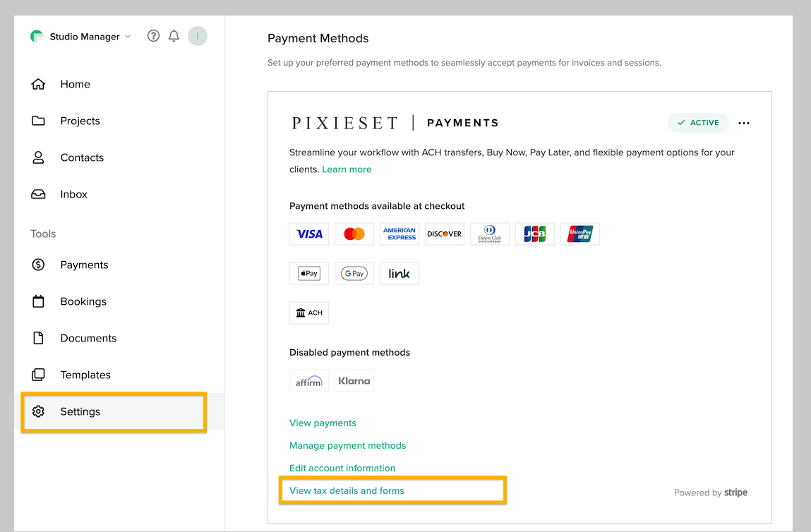Viewport: 811px width, 532px height.
Task: Go to Templates in the sidebar
Action: pos(85,375)
